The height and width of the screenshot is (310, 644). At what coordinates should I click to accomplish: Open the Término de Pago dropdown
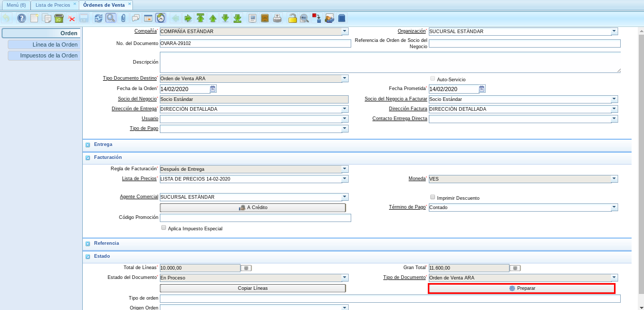tap(614, 208)
